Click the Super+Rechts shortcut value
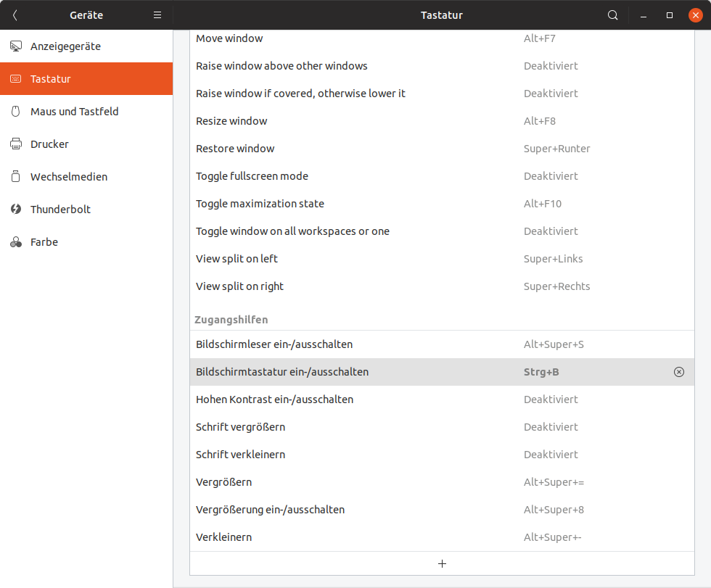 (x=557, y=286)
